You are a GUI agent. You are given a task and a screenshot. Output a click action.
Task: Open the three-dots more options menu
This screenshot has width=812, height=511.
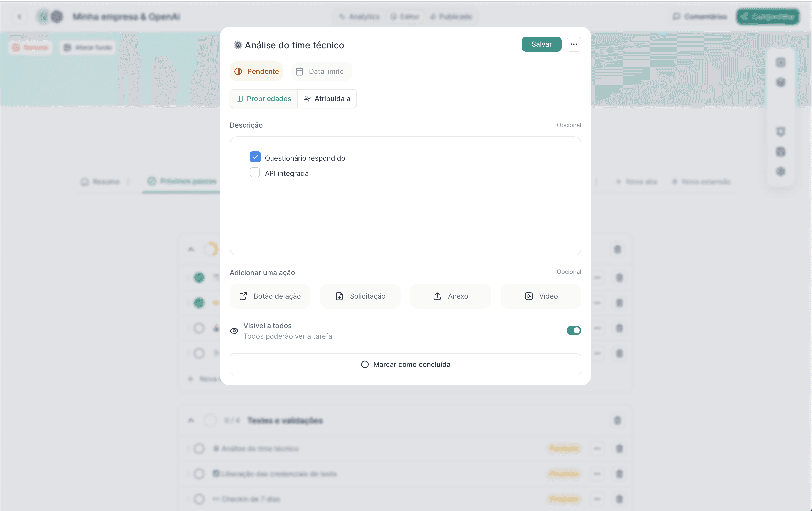(574, 44)
